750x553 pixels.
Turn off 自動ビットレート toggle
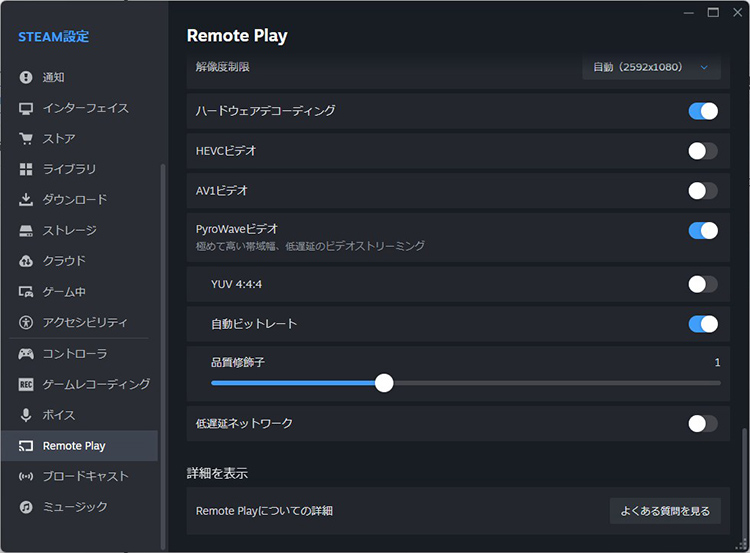(x=703, y=324)
